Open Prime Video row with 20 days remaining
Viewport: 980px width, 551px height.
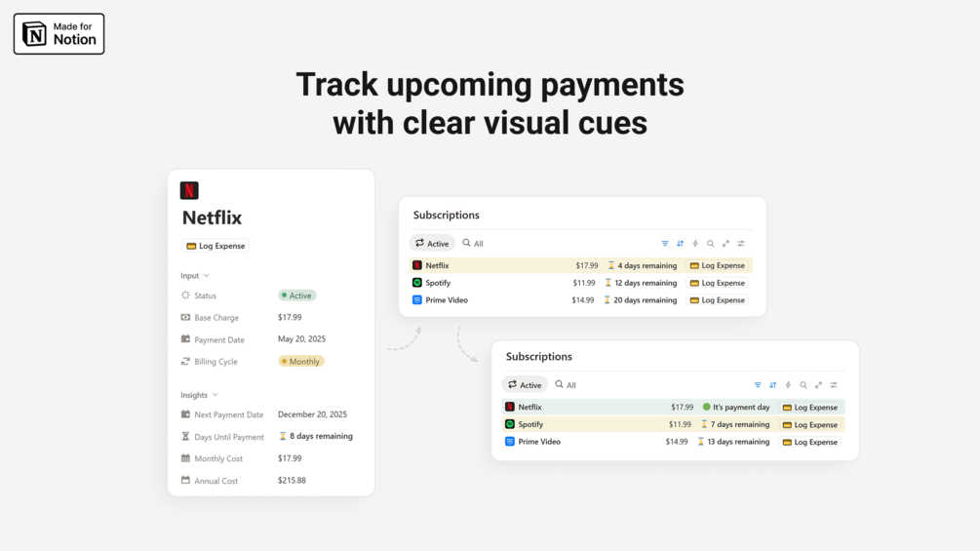click(580, 299)
